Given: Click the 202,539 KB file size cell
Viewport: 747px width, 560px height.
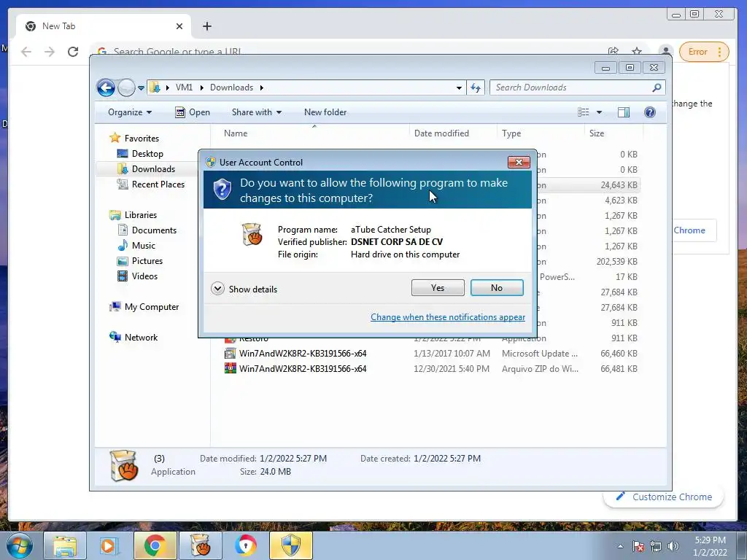Looking at the screenshot, I should [x=616, y=262].
